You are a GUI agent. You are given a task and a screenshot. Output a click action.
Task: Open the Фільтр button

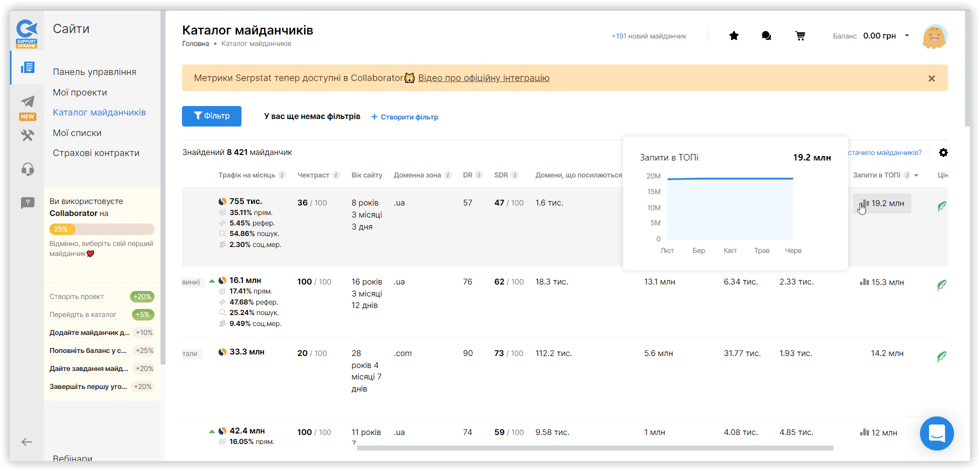[x=211, y=116]
